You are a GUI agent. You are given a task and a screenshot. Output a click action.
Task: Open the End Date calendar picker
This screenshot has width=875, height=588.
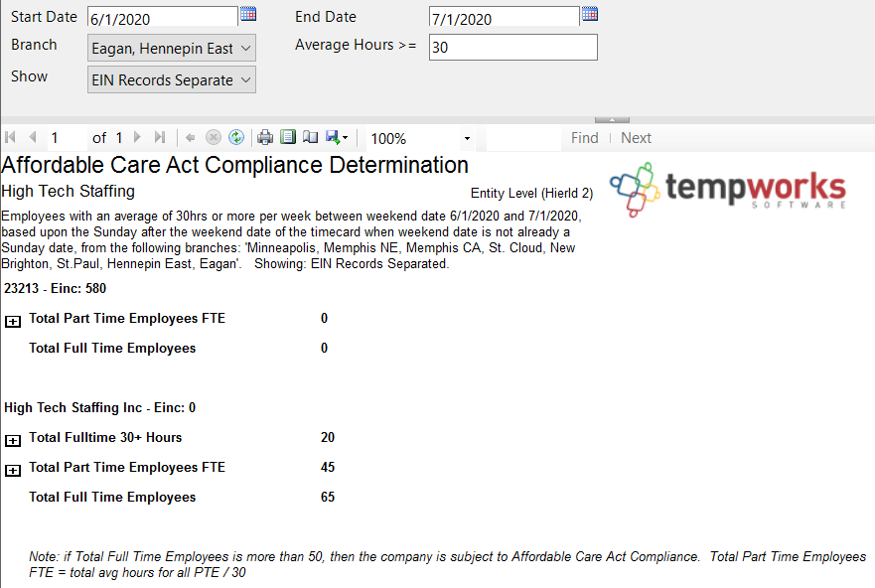tap(590, 14)
